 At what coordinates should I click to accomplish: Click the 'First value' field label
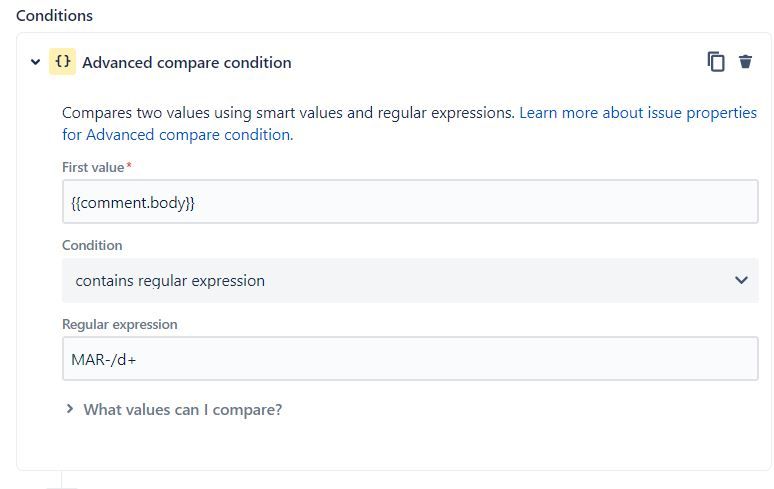pos(93,167)
